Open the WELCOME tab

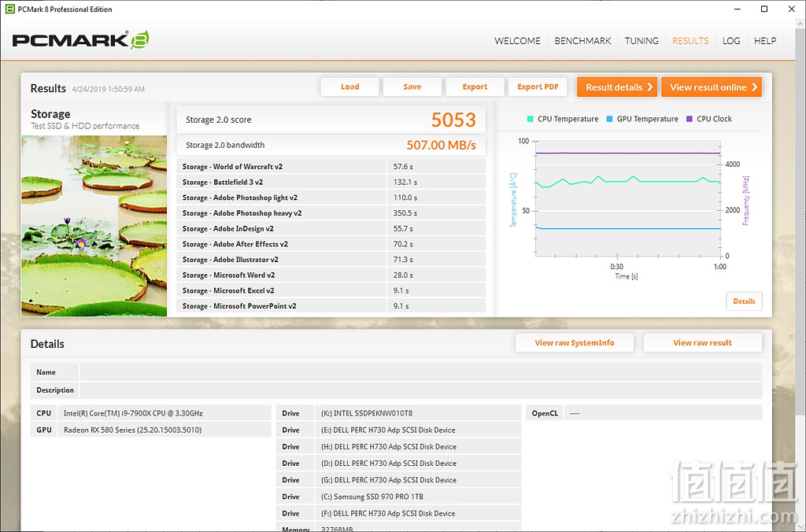click(x=517, y=41)
